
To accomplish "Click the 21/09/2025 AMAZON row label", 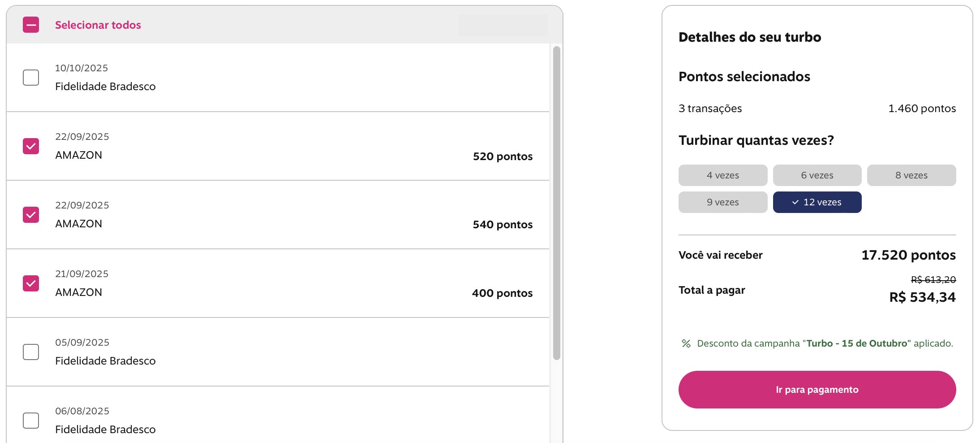I will (x=78, y=292).
